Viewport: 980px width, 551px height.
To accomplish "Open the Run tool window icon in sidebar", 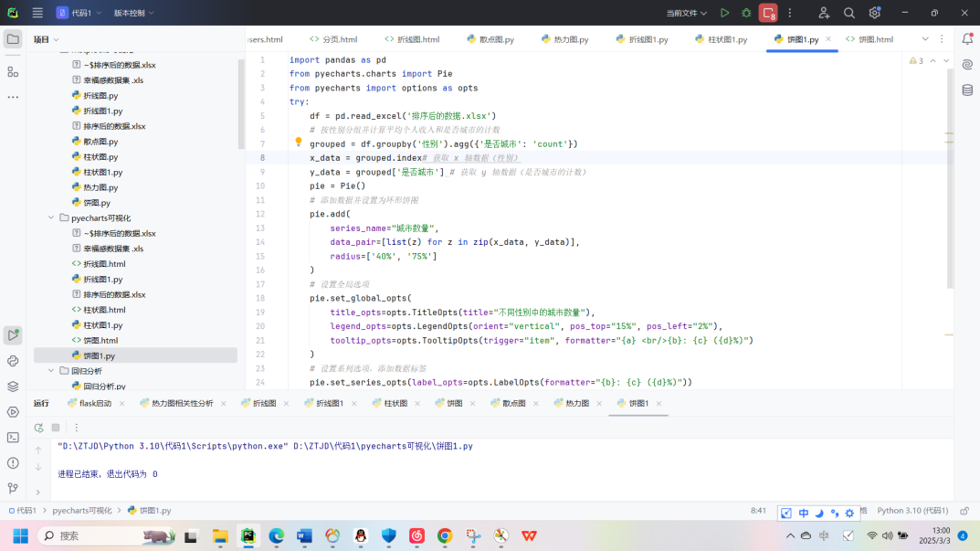I will click(13, 335).
